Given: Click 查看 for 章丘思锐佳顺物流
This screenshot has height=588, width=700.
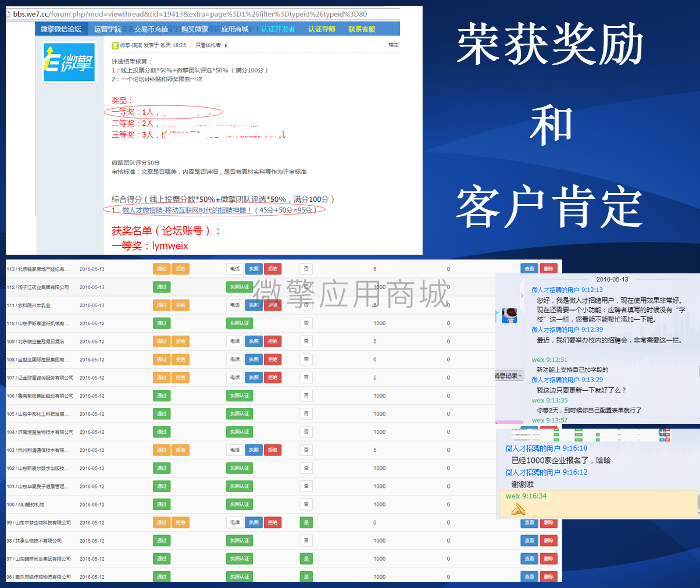Looking at the screenshot, I should (529, 576).
